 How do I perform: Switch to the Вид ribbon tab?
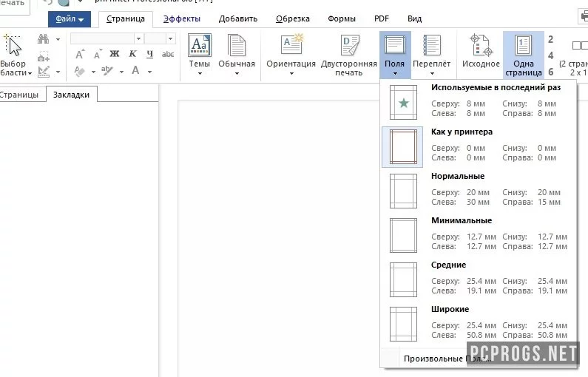[x=415, y=18]
